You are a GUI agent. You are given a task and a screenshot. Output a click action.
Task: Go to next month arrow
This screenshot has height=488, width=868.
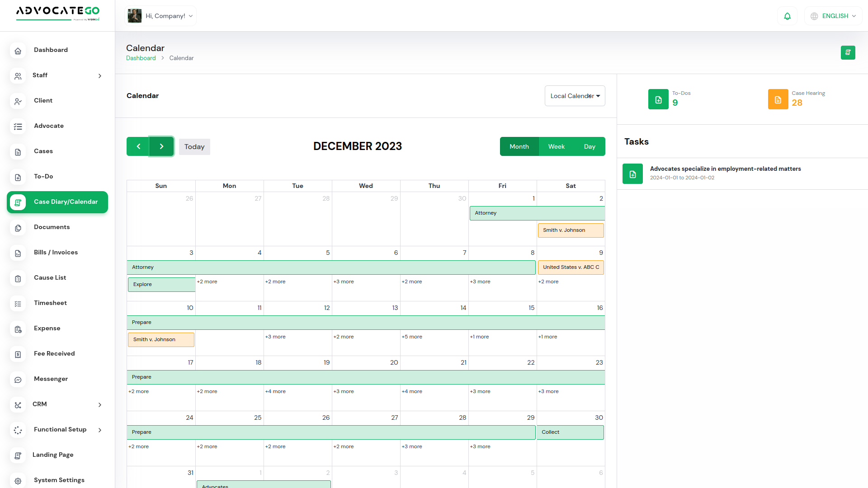[161, 146]
